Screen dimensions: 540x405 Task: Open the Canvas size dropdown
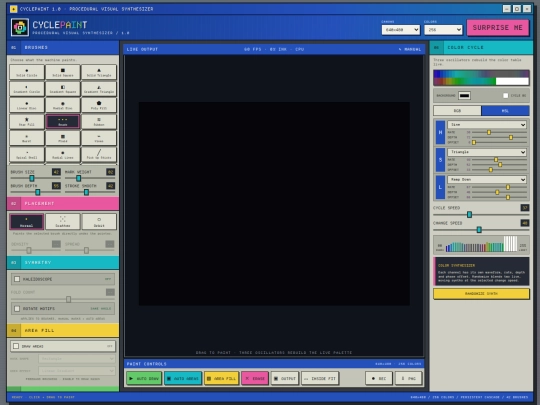pyautogui.click(x=401, y=30)
